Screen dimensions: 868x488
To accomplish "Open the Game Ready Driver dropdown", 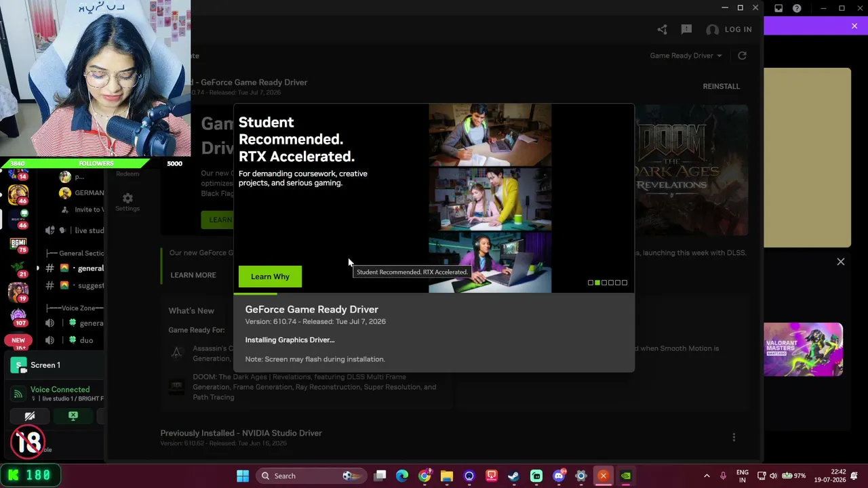I will (686, 56).
